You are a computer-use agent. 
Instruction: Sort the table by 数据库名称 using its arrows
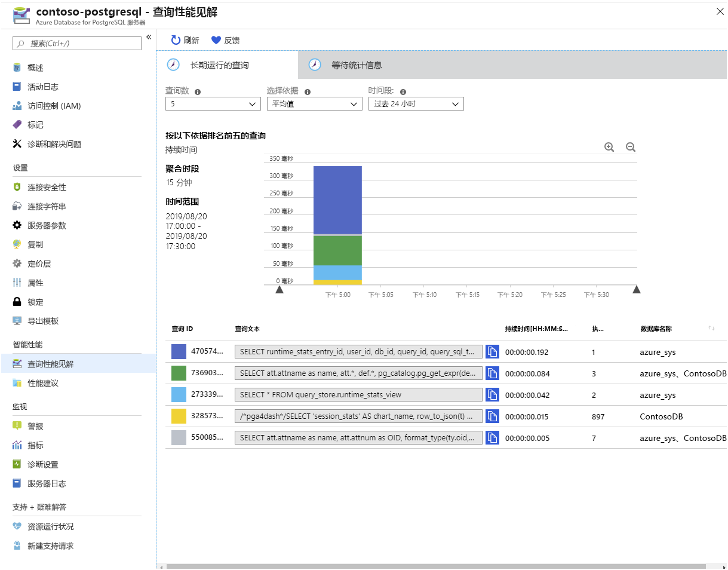(x=711, y=329)
